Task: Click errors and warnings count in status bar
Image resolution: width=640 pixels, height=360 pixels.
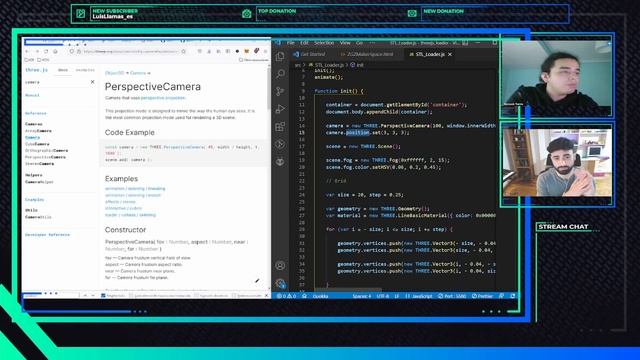Action: tap(287, 296)
